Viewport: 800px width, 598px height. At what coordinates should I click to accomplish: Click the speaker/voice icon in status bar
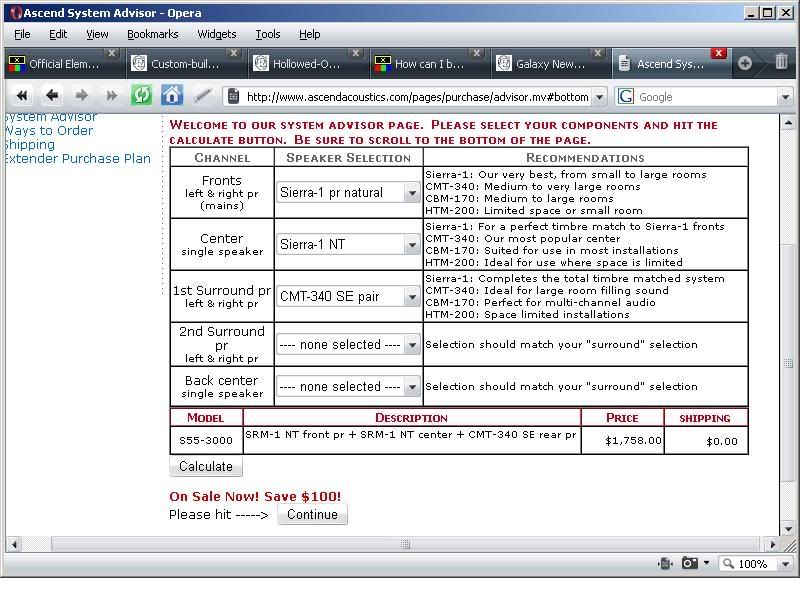[x=665, y=563]
